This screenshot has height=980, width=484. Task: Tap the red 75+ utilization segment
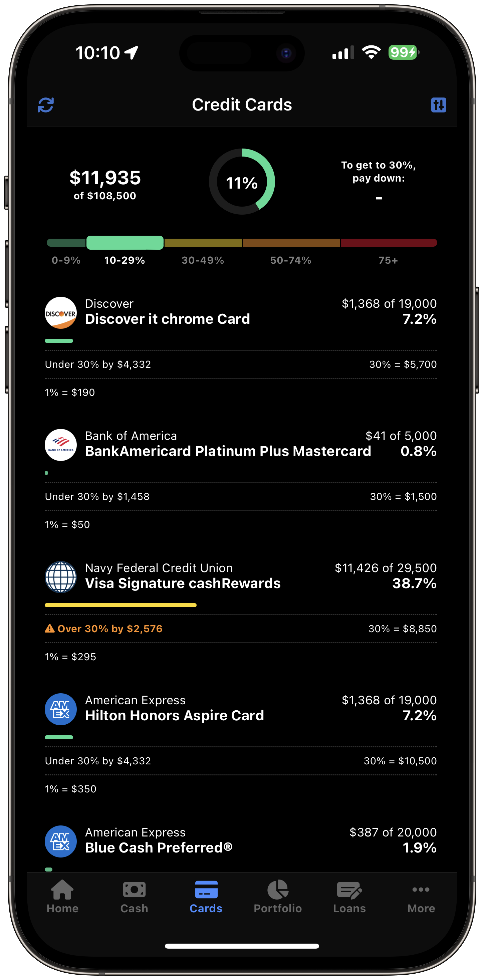click(x=389, y=243)
